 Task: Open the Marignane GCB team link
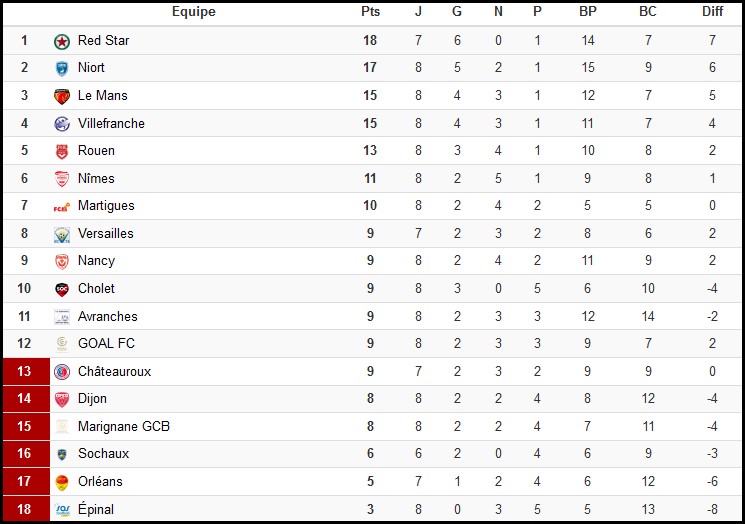124,426
